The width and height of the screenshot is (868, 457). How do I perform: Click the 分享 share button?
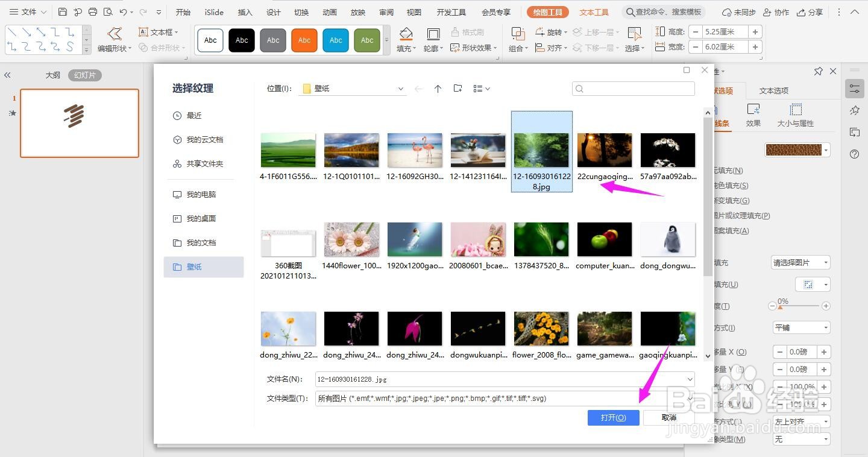pyautogui.click(x=810, y=12)
